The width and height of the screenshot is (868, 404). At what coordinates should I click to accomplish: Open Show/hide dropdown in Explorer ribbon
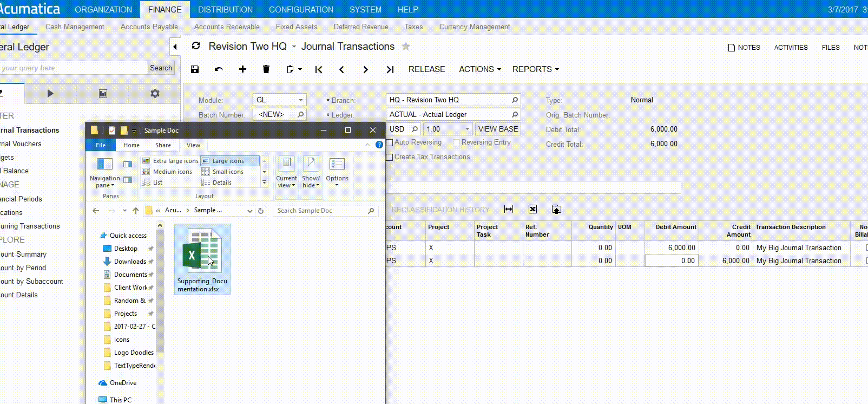[x=311, y=172]
